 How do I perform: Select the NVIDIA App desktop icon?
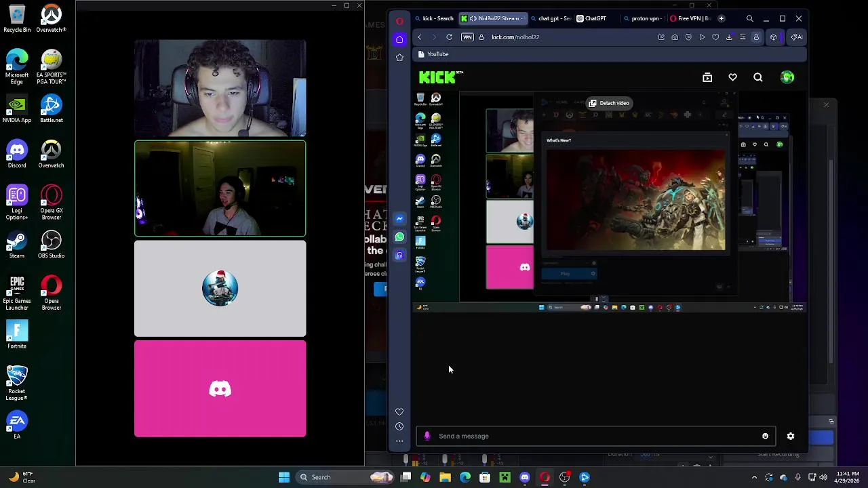coord(17,109)
